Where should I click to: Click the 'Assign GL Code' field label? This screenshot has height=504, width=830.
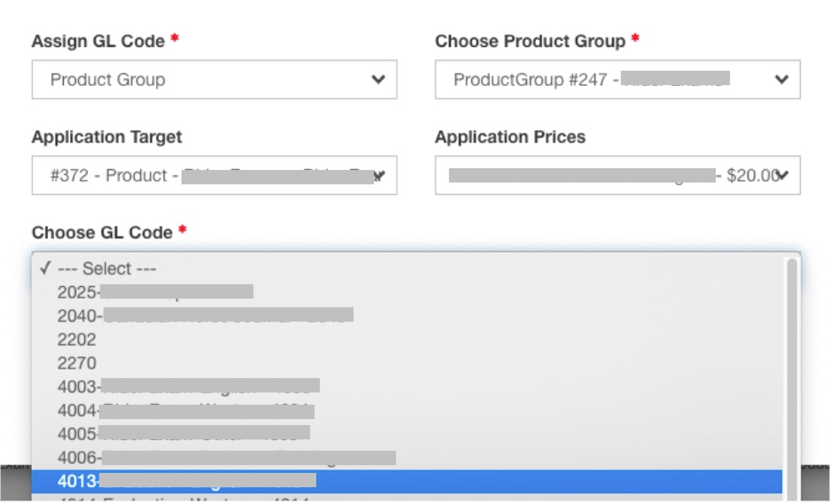pos(98,42)
